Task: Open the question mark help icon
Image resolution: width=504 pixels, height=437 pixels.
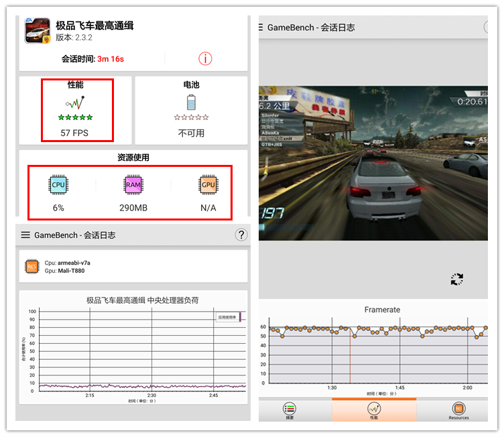Action: (241, 235)
